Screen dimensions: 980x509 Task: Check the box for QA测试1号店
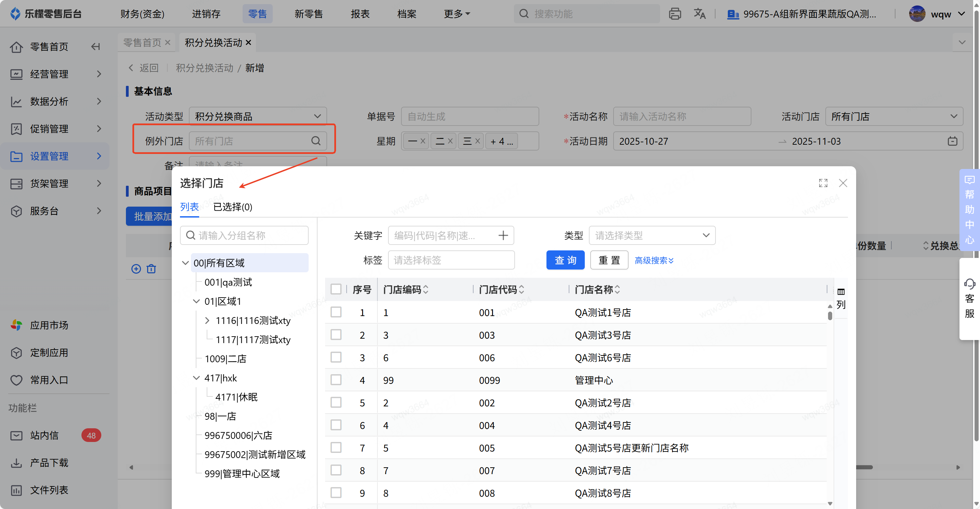(336, 312)
